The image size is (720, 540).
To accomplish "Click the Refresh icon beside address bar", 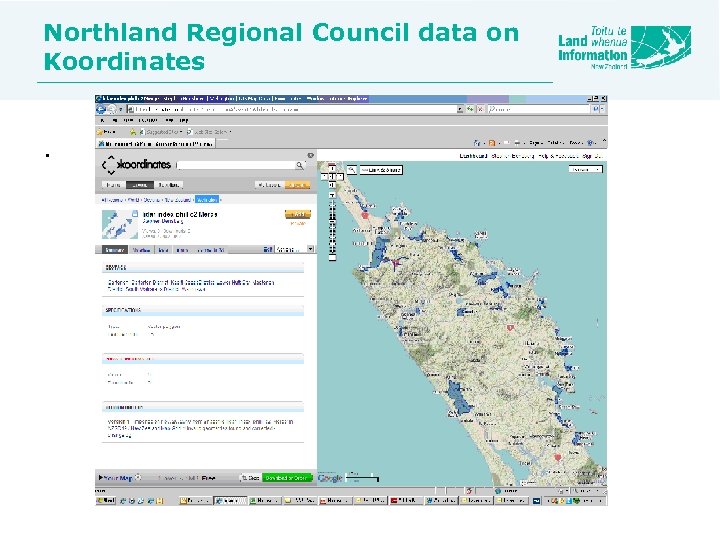I will [x=470, y=109].
